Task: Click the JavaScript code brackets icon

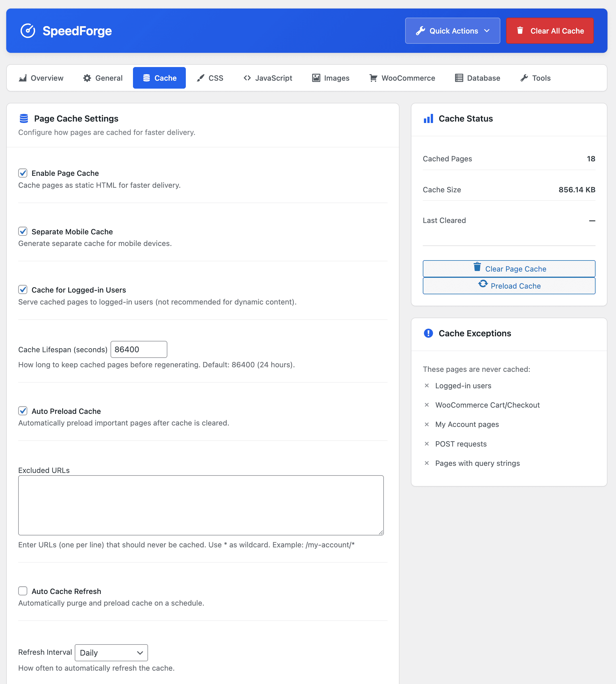Action: (247, 78)
